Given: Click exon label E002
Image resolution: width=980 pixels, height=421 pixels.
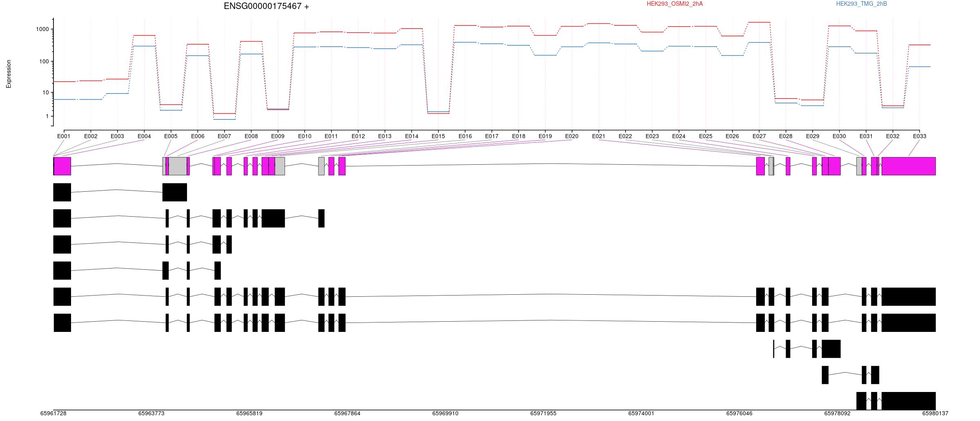Looking at the screenshot, I should [x=91, y=136].
